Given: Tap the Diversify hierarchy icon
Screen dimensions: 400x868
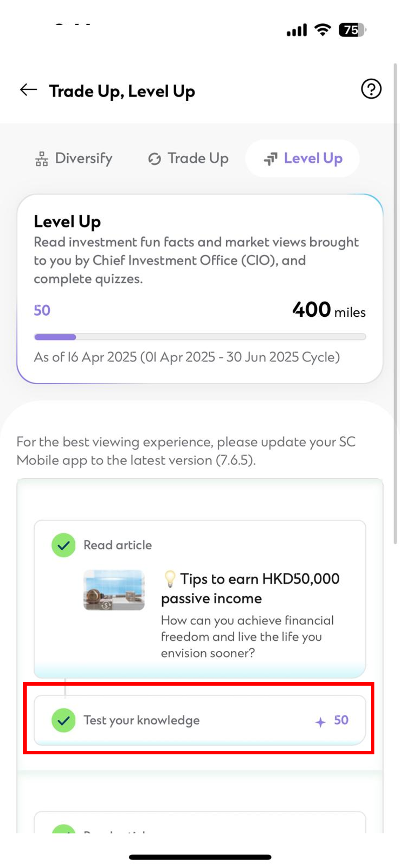Looking at the screenshot, I should pyautogui.click(x=42, y=159).
